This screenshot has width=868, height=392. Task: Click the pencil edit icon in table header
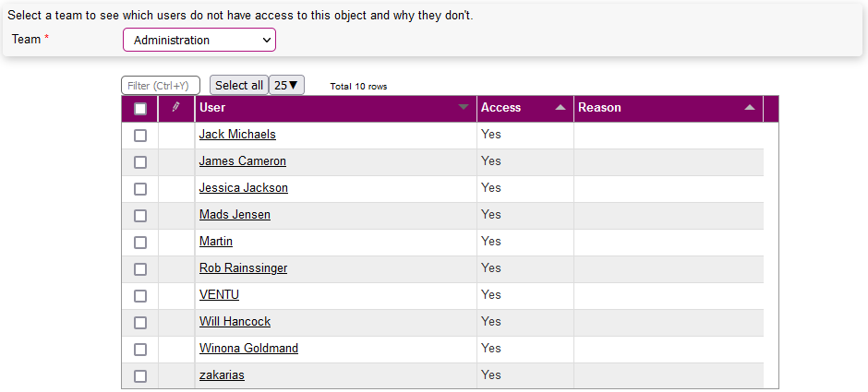pos(175,108)
